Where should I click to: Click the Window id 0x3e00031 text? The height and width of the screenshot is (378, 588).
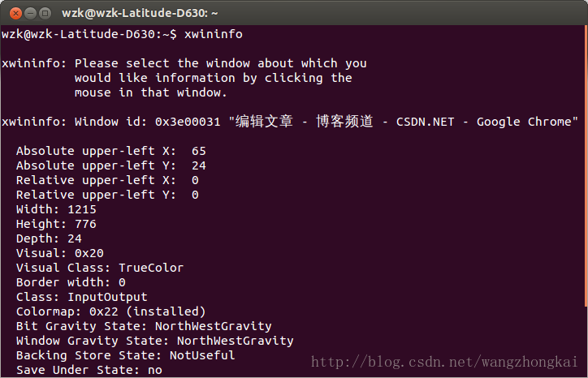pos(147,122)
